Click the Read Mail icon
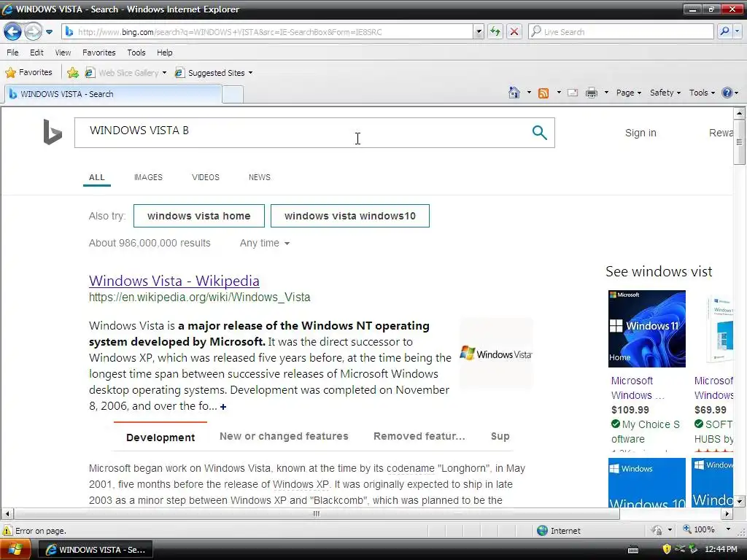The height and width of the screenshot is (560, 747). [573, 93]
